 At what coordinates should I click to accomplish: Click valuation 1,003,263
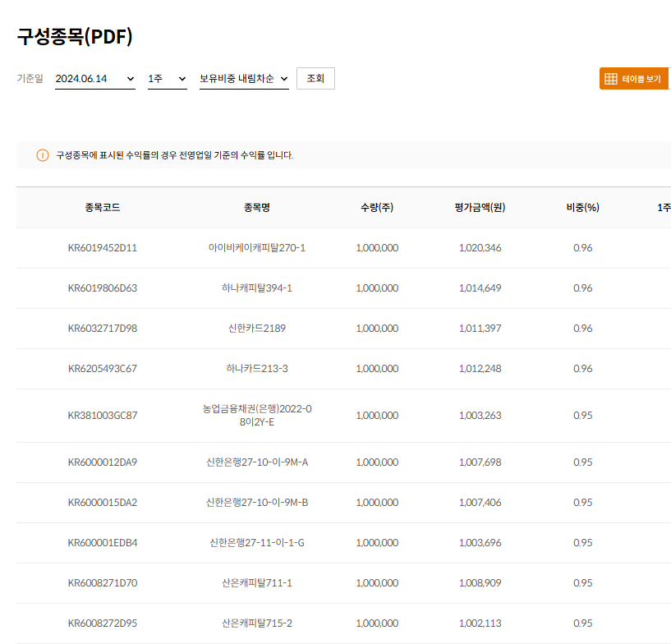click(480, 416)
